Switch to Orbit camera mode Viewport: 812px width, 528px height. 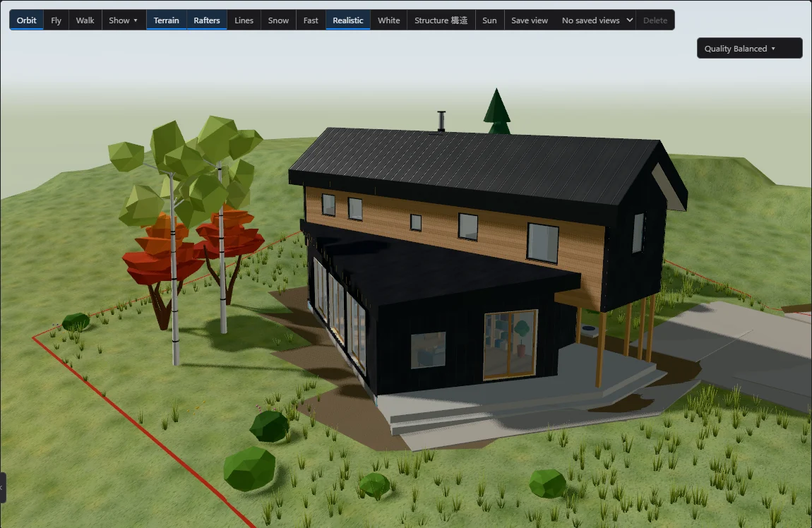pyautogui.click(x=26, y=20)
